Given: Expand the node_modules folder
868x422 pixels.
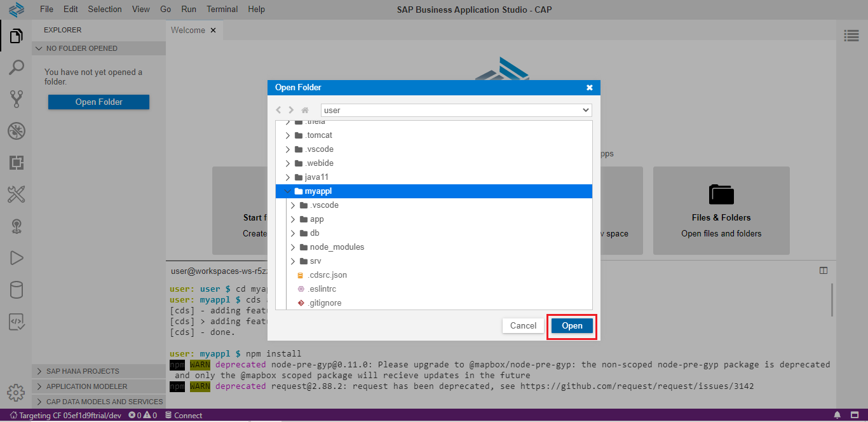Looking at the screenshot, I should tap(293, 247).
